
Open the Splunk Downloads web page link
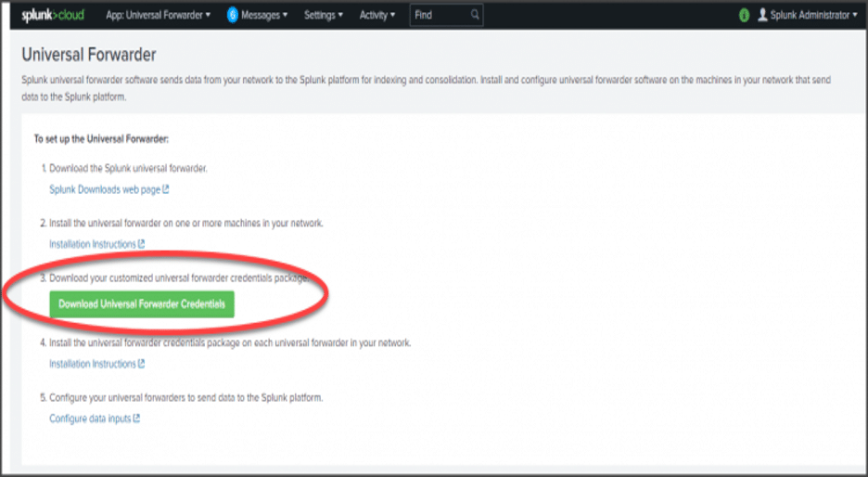click(105, 189)
